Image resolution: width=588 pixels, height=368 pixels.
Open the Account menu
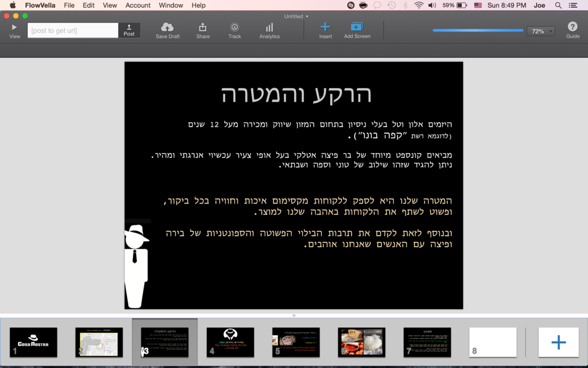[138, 5]
